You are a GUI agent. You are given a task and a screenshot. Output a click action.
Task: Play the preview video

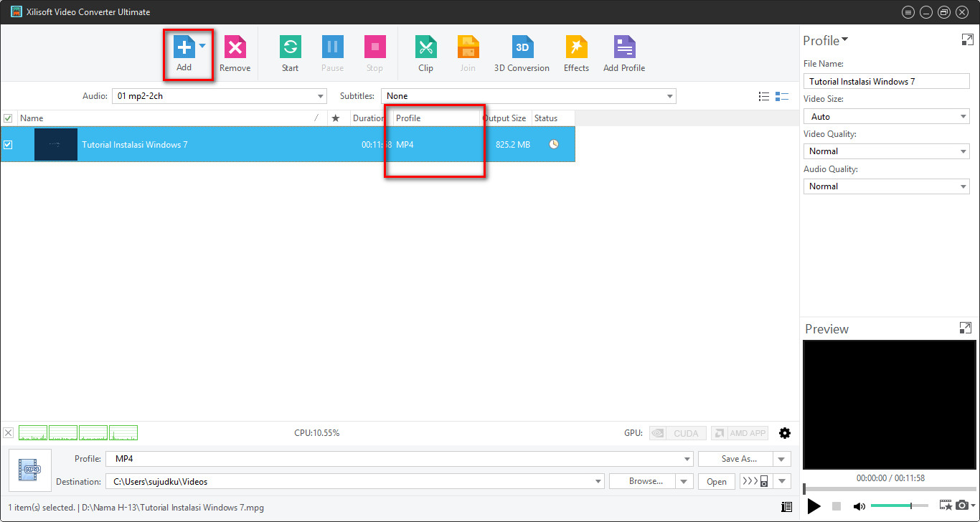pyautogui.click(x=814, y=506)
